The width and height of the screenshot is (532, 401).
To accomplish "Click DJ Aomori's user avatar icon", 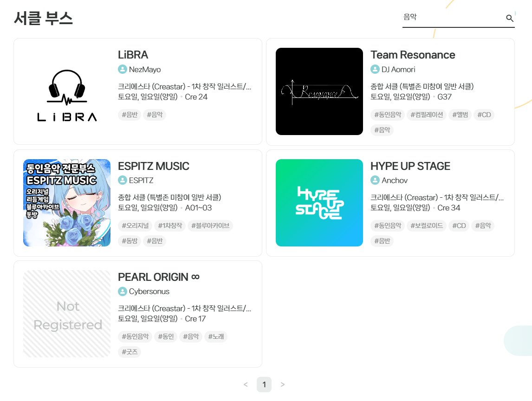I will click(x=375, y=69).
